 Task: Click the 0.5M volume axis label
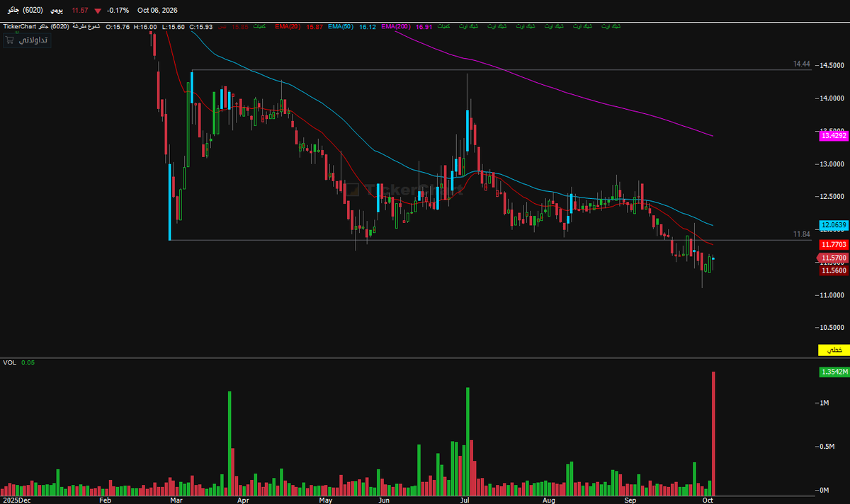(x=828, y=447)
